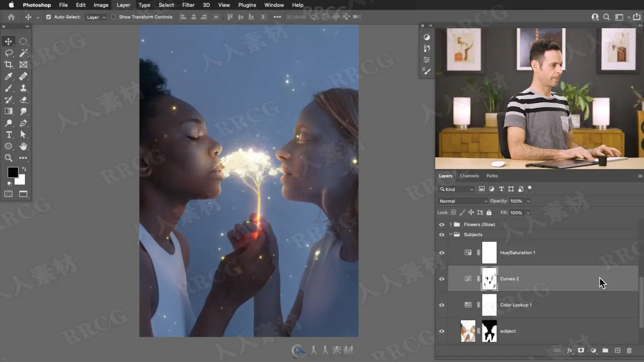Enable Show Transform Controls checkbox

(x=113, y=17)
